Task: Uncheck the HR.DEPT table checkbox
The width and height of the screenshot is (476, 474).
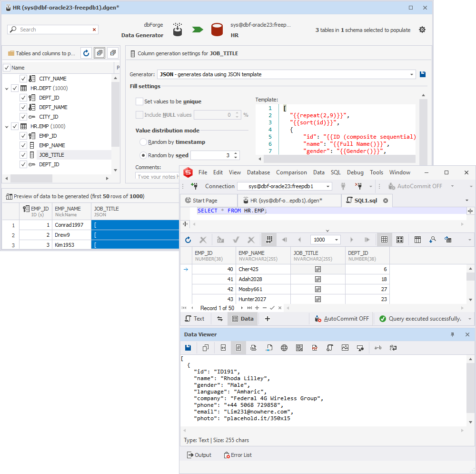Action: point(15,88)
